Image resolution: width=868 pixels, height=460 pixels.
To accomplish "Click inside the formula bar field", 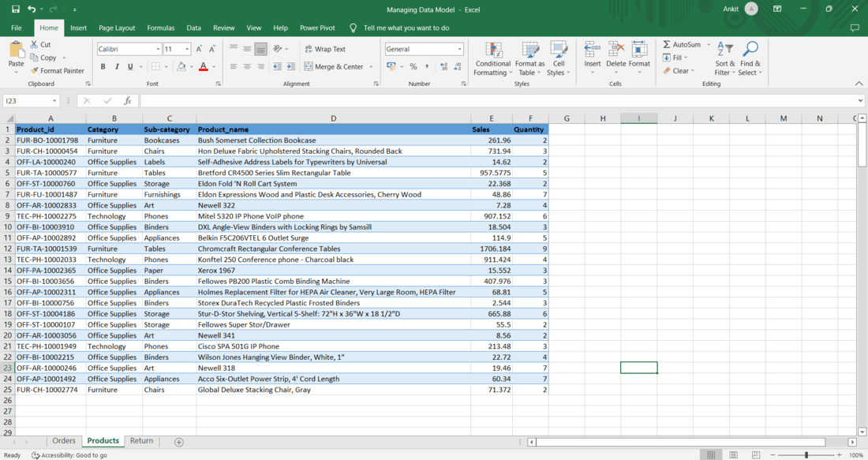I will (497, 101).
